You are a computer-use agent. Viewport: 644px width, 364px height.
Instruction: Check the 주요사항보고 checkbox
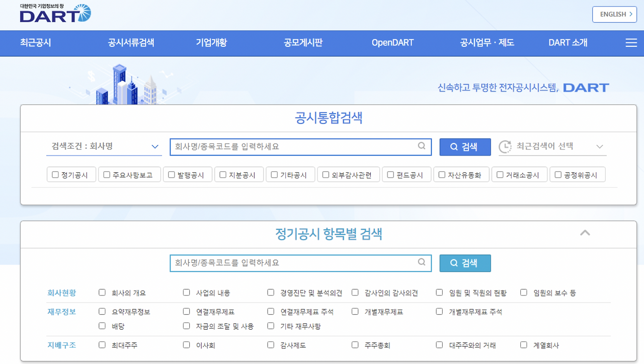point(106,174)
